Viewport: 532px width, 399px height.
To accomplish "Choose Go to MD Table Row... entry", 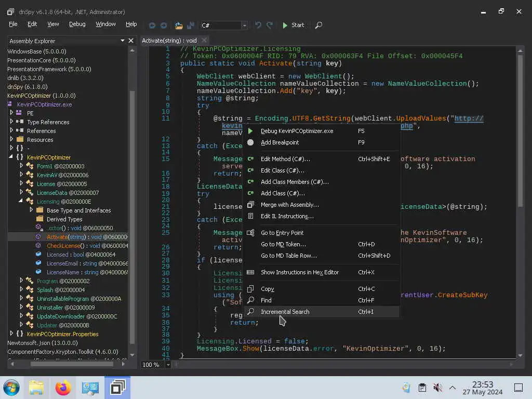I will pyautogui.click(x=321, y=256).
